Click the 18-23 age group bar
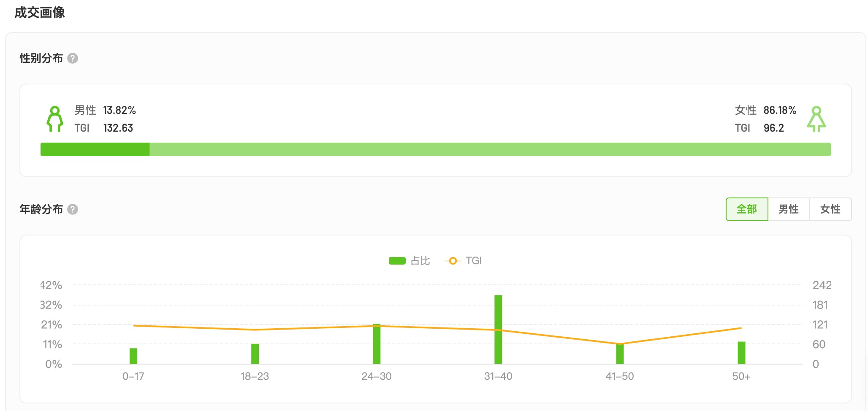The height and width of the screenshot is (411, 868). pyautogui.click(x=255, y=354)
